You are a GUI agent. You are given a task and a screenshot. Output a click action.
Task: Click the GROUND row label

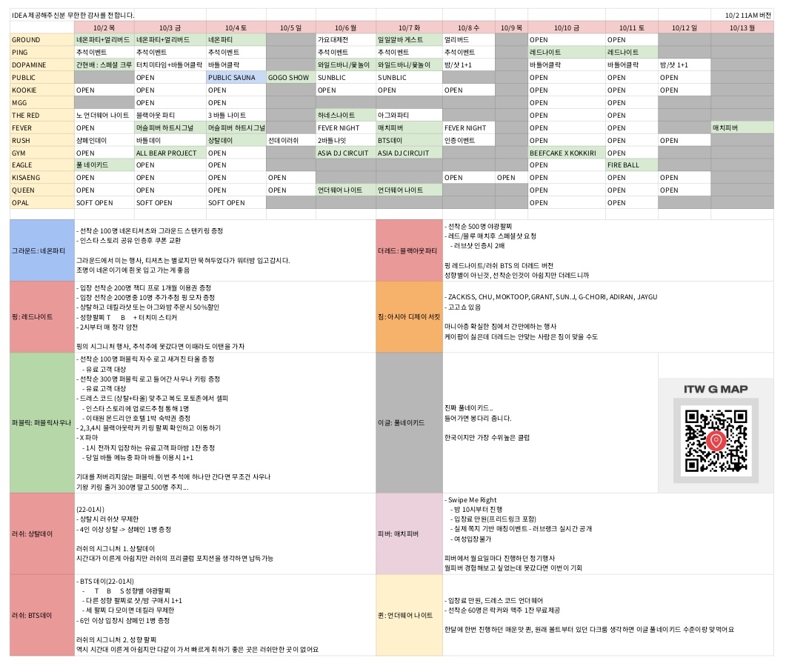click(x=42, y=39)
